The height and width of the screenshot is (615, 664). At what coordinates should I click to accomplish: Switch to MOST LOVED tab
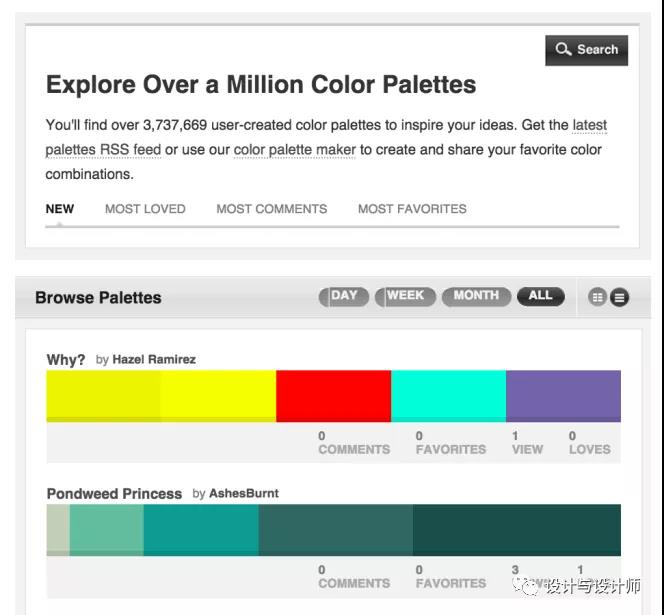[145, 209]
